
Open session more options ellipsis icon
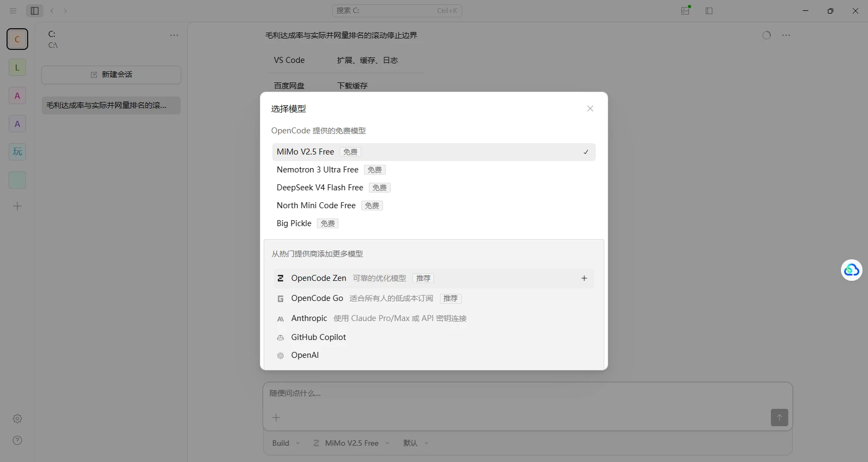point(786,35)
